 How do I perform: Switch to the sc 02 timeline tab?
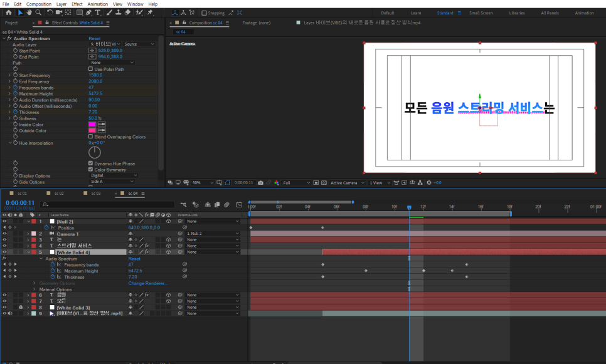(x=59, y=194)
